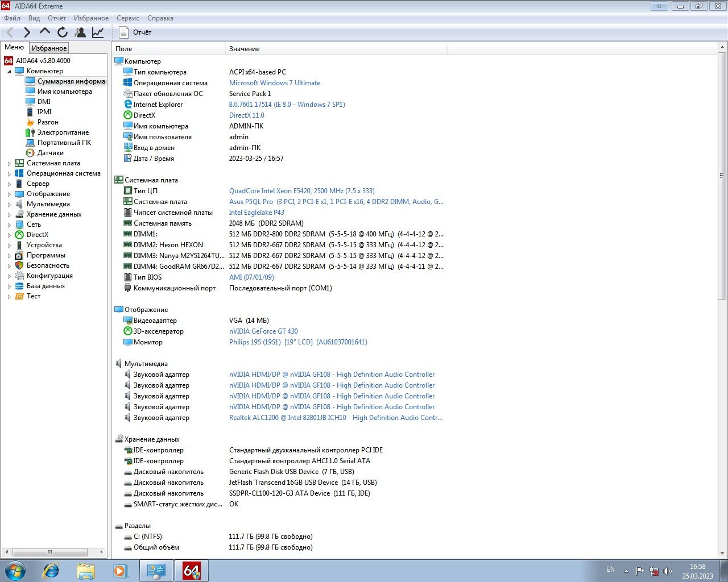Image resolution: width=728 pixels, height=582 pixels.
Task: Open the Microsoft Windows 7 Ultimate link
Action: pos(275,83)
